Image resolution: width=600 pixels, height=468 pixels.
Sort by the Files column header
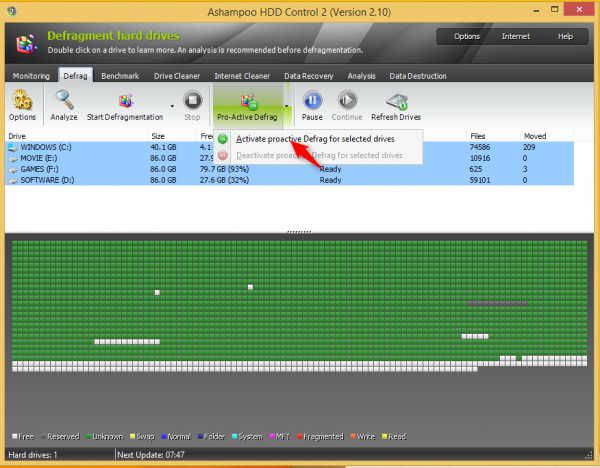click(493, 136)
